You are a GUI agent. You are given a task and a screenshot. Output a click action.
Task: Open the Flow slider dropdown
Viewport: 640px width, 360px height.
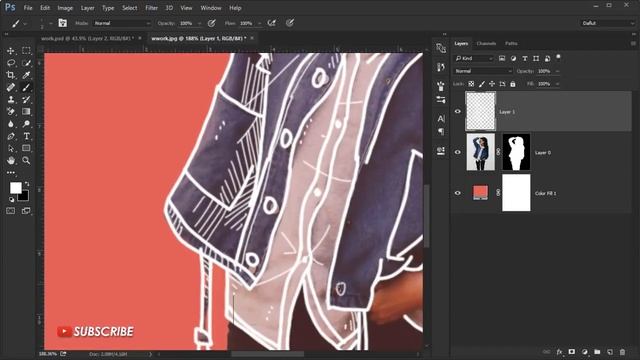pyautogui.click(x=260, y=24)
